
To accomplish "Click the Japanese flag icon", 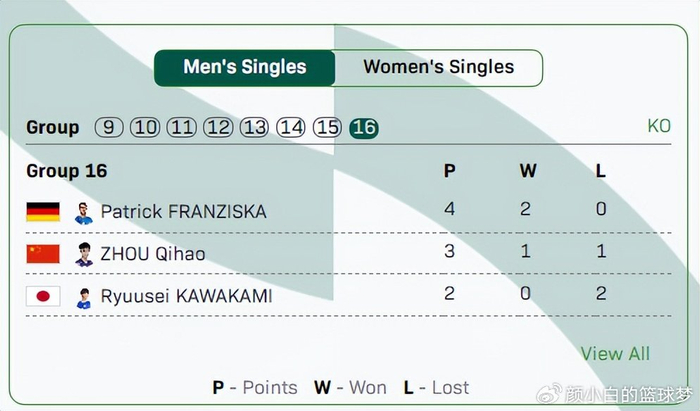I will coord(43,296).
